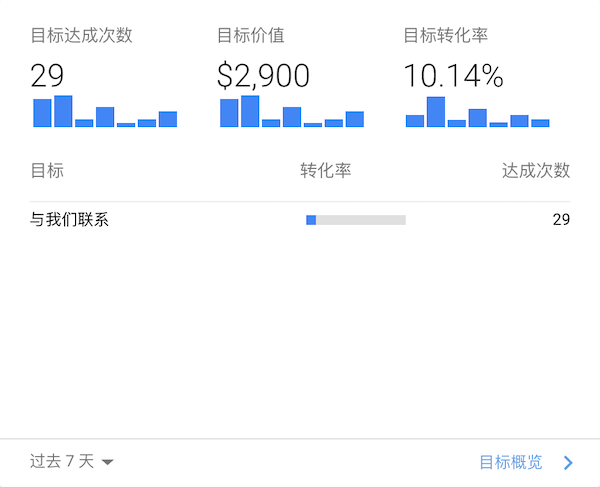This screenshot has height=488, width=600.
Task: Select the 目标达成次数 metric value 29
Action: point(47,75)
